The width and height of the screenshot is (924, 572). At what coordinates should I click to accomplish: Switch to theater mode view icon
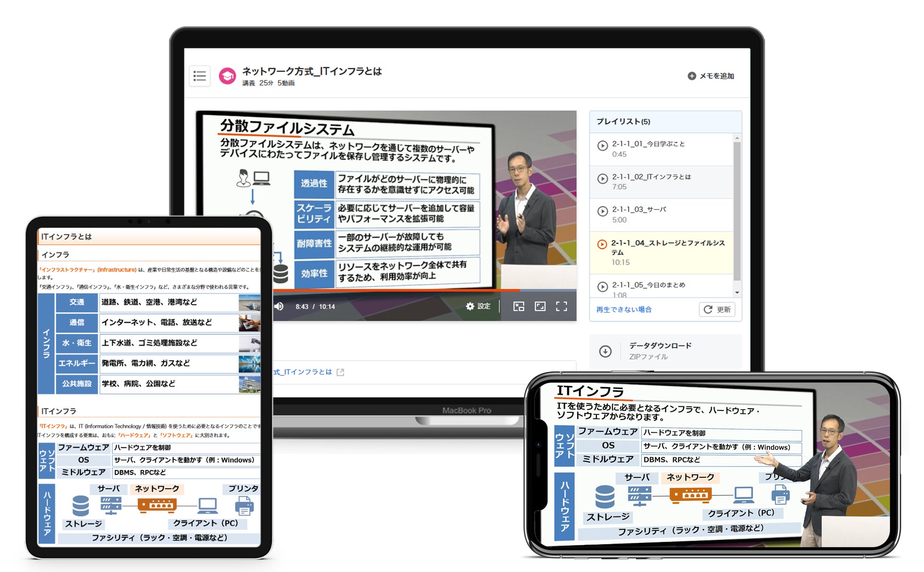[540, 306]
